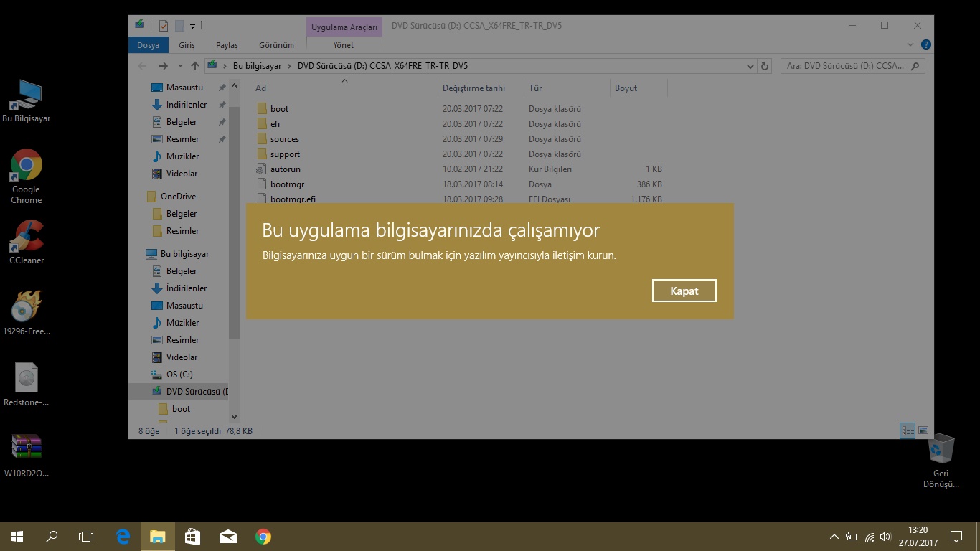Expand the address bar history dropdown
Viewport: 980px width, 551px height.
750,66
